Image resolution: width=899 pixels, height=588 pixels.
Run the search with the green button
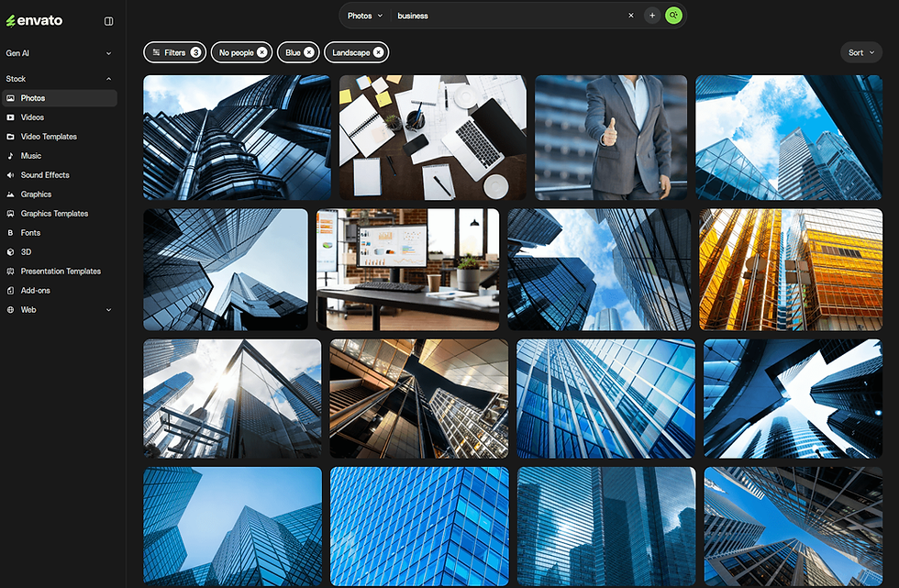point(674,16)
